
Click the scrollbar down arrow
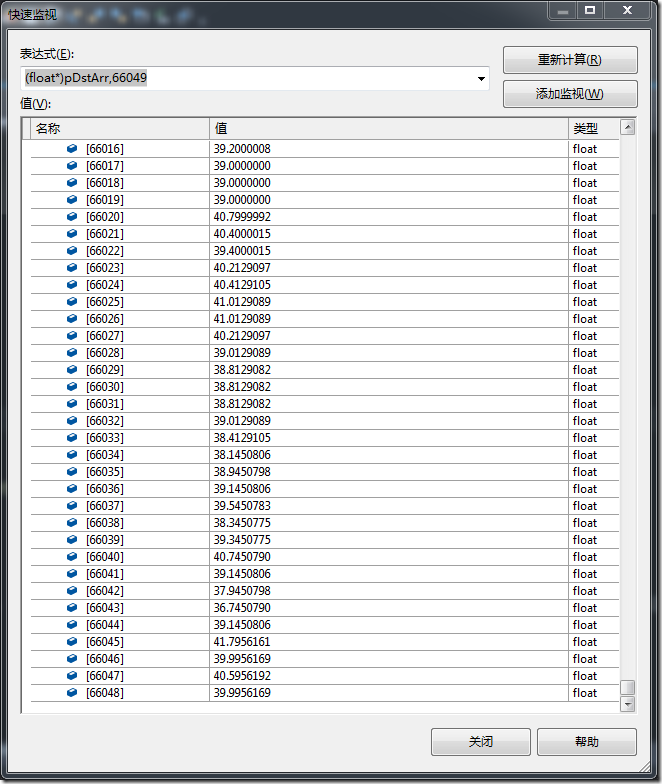(628, 704)
